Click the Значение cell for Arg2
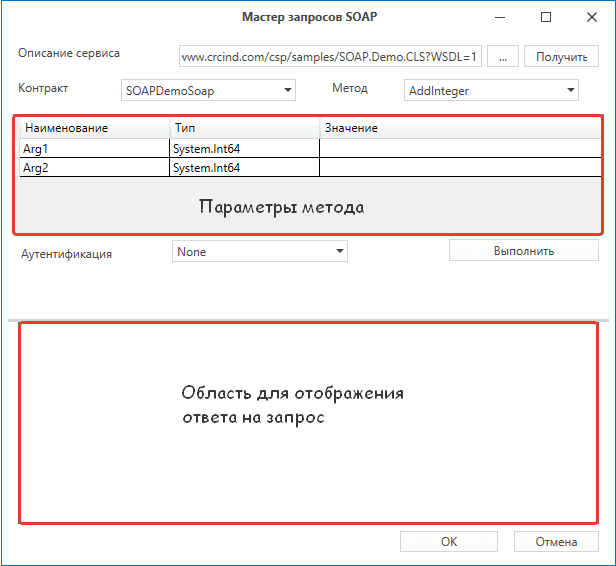This screenshot has height=566, width=616. tap(460, 168)
